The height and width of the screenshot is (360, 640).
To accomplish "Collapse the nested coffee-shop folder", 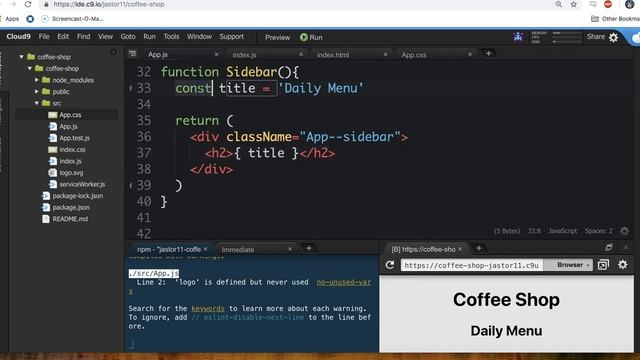I will click(29, 68).
